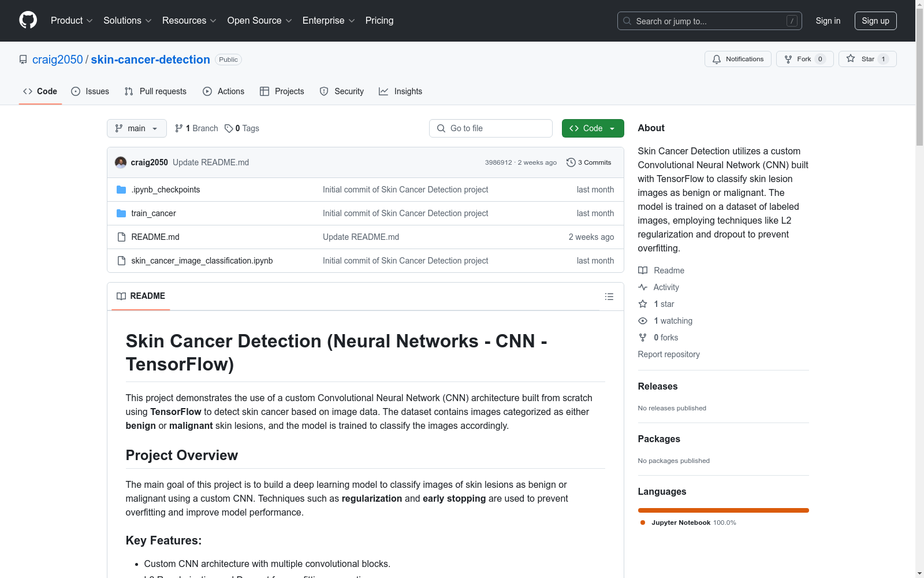View the 1 star stargazers link
The height and width of the screenshot is (578, 924).
click(x=657, y=304)
